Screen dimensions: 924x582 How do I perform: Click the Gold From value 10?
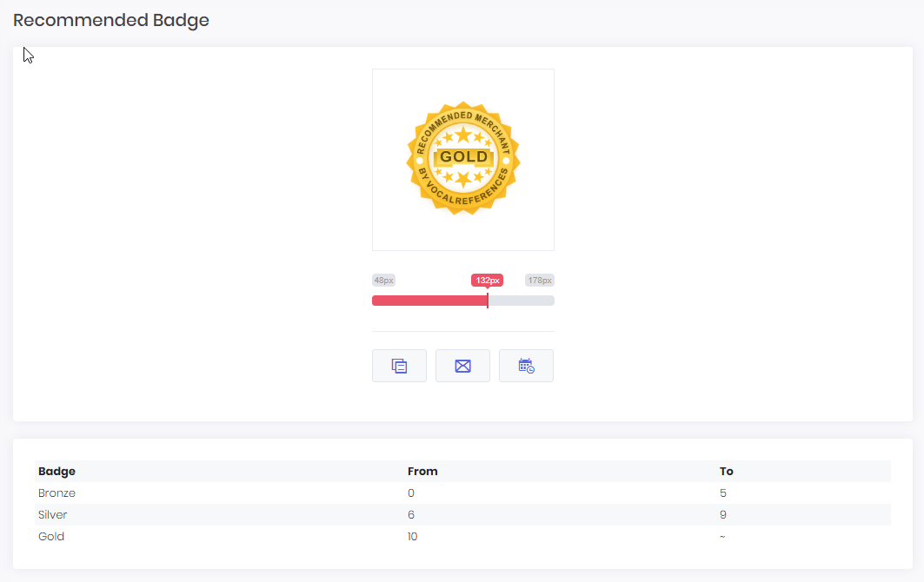coord(413,537)
